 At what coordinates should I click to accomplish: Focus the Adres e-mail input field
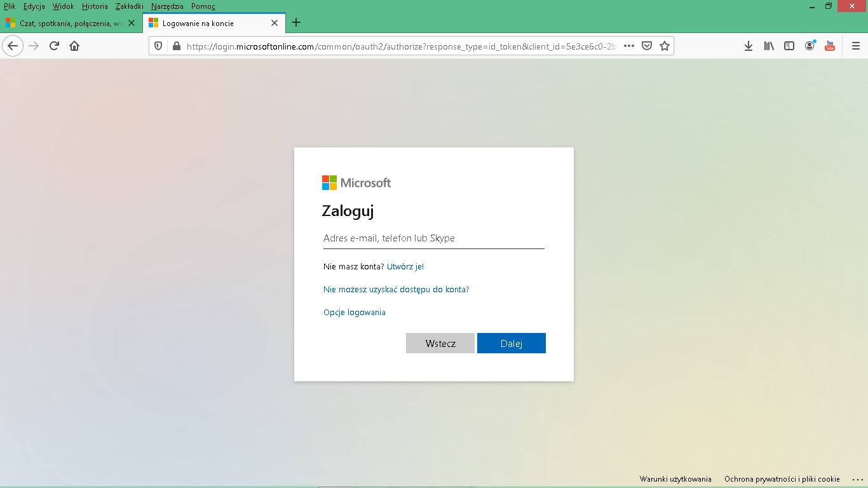coord(433,238)
